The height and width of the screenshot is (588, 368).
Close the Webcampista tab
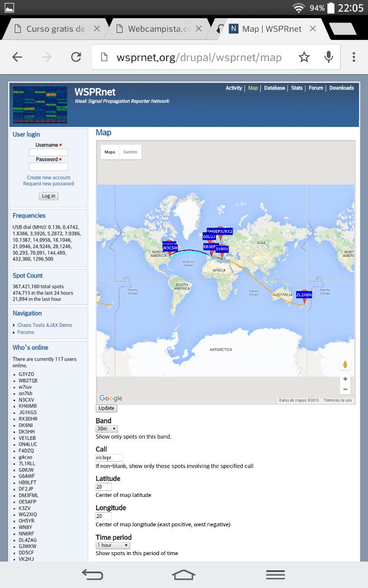[x=198, y=28]
